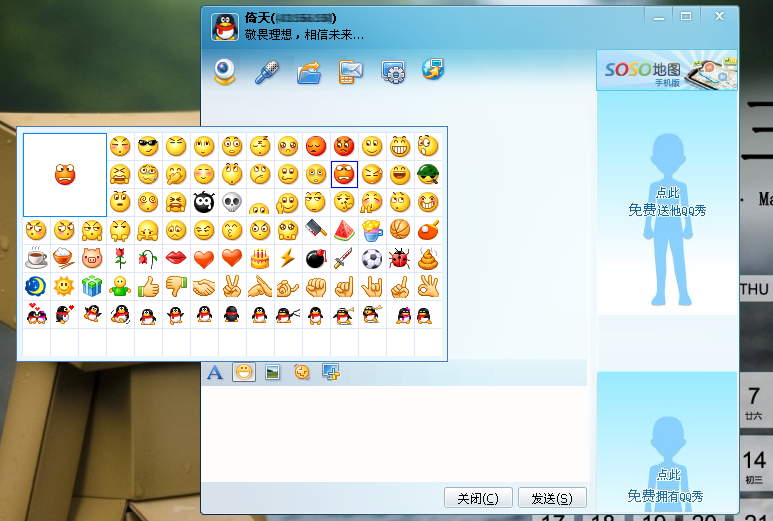Pick the ping pong paddle emoticon
Screen dimensions: 773x521
(x=428, y=230)
